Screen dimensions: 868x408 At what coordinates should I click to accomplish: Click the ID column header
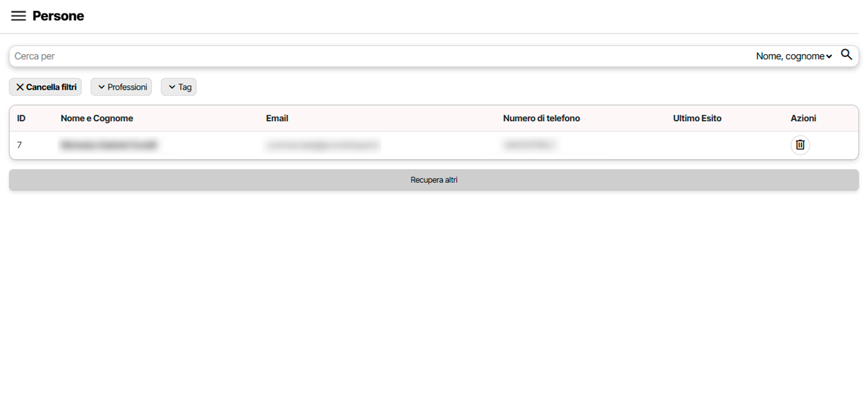coord(21,118)
